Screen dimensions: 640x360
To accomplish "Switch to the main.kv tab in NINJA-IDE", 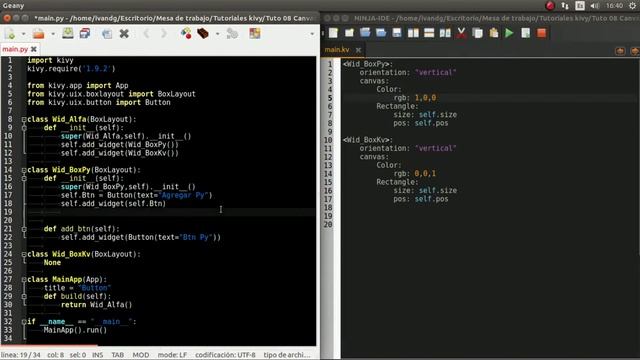I will [x=337, y=50].
